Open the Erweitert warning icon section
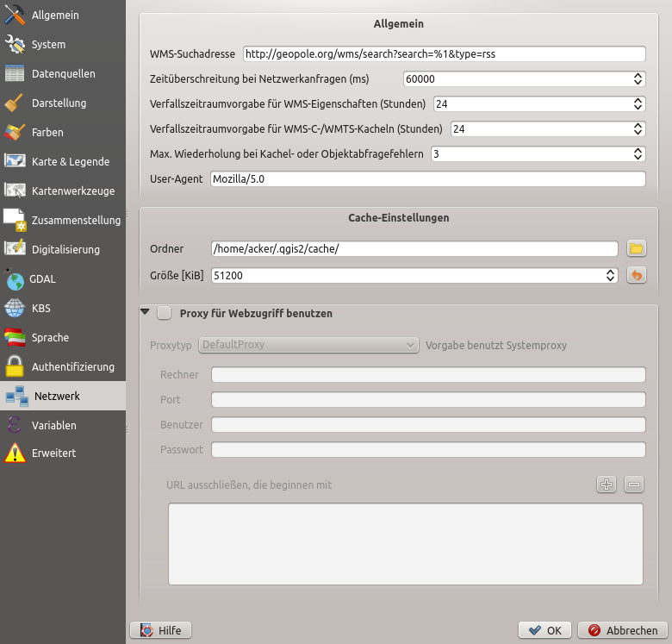 (x=15, y=453)
